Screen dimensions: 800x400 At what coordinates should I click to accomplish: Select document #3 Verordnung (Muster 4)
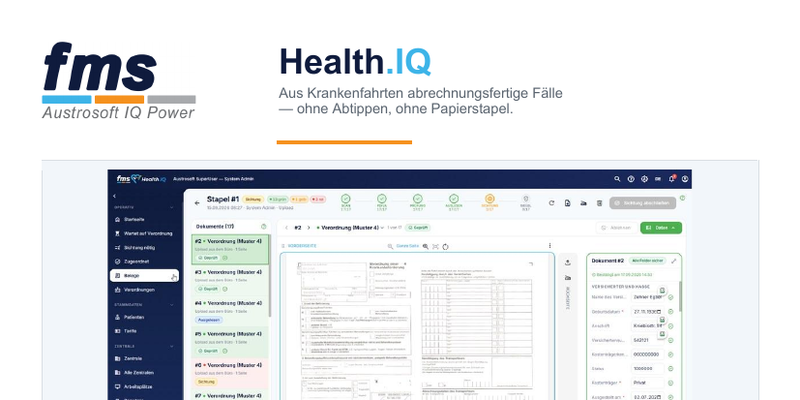pos(230,281)
